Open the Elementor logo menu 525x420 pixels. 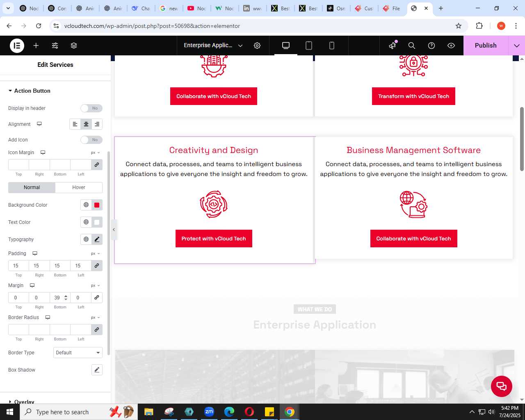17,46
